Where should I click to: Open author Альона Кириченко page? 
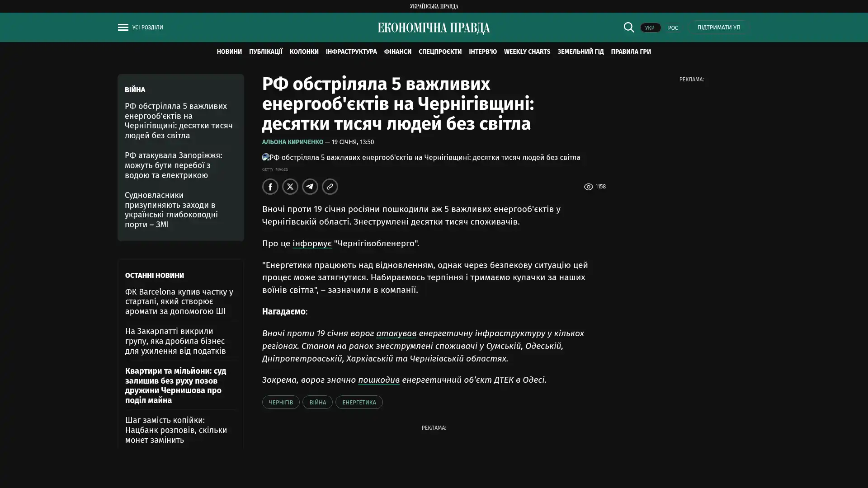tap(292, 142)
